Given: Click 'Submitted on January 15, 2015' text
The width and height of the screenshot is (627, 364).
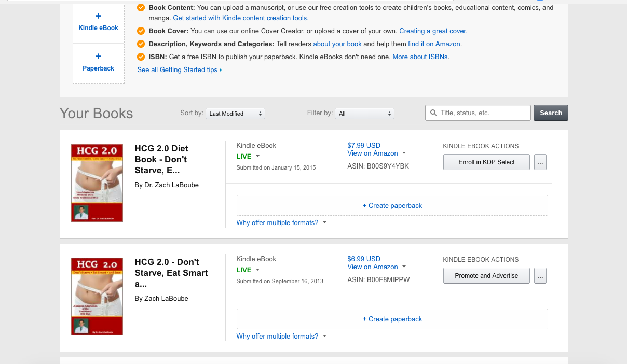Looking at the screenshot, I should coord(276,167).
